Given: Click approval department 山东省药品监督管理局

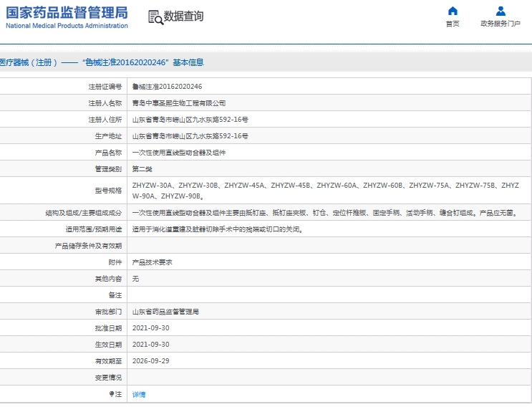Looking at the screenshot, I should click(165, 312).
